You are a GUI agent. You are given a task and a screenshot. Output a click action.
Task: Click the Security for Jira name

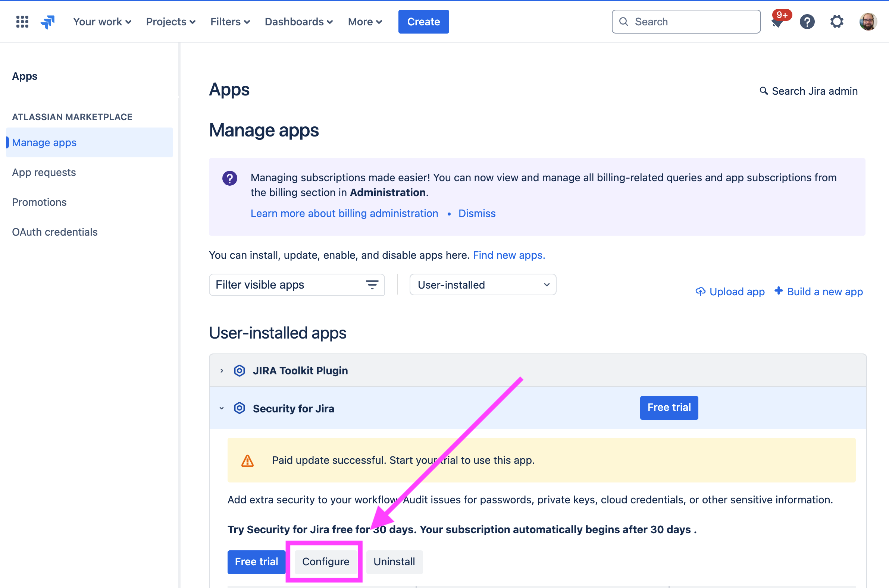(x=293, y=408)
